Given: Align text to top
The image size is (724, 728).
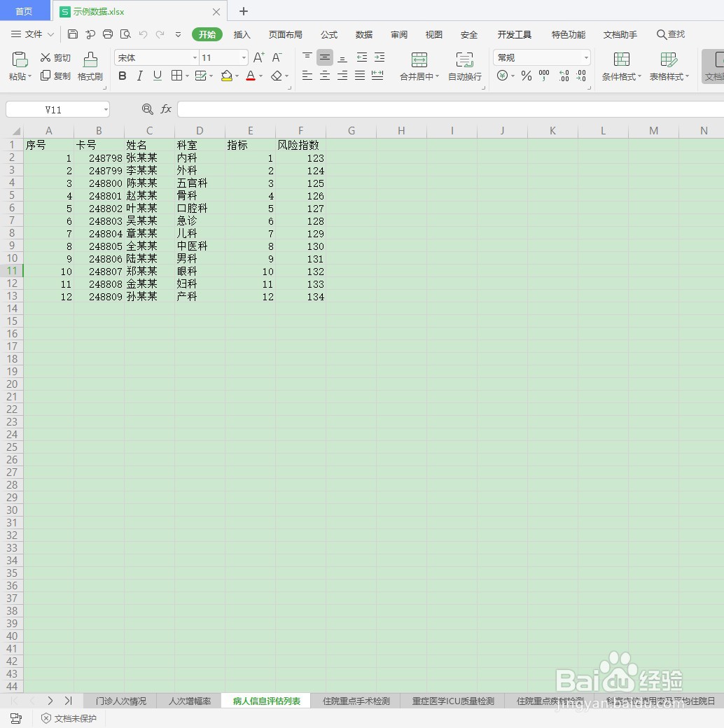Looking at the screenshot, I should 307,57.
